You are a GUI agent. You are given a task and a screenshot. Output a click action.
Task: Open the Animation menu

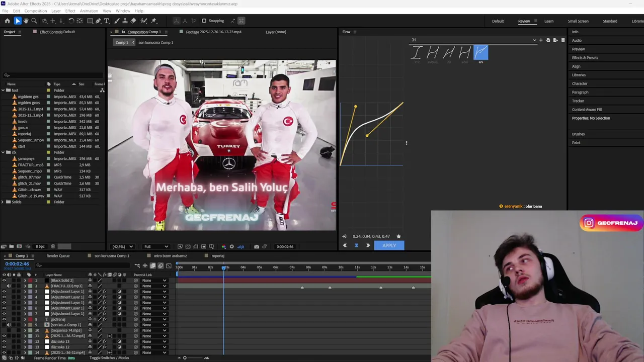coord(89,11)
